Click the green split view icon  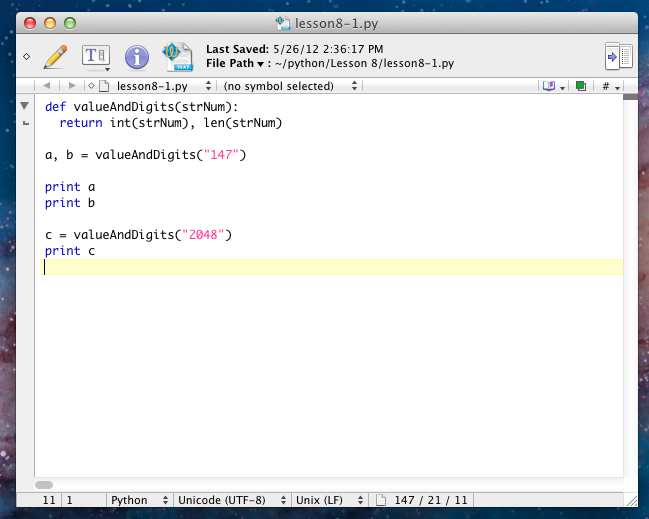click(581, 86)
